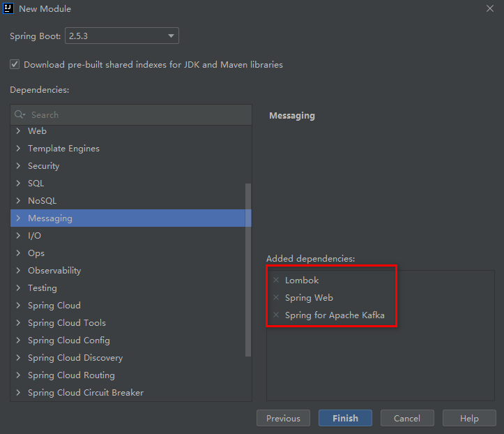The height and width of the screenshot is (434, 504).
Task: Select the Spring Cloud Tools label
Action: click(x=67, y=322)
